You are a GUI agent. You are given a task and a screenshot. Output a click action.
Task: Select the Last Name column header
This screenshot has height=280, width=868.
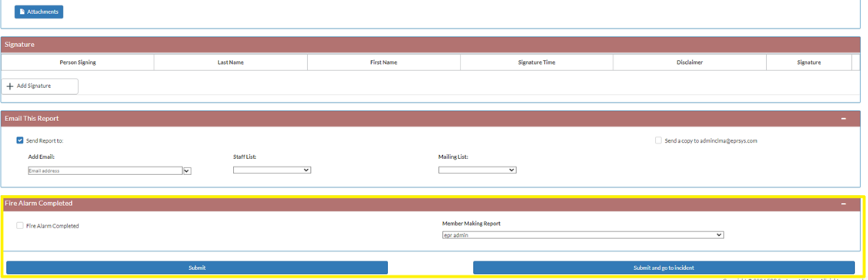point(231,62)
